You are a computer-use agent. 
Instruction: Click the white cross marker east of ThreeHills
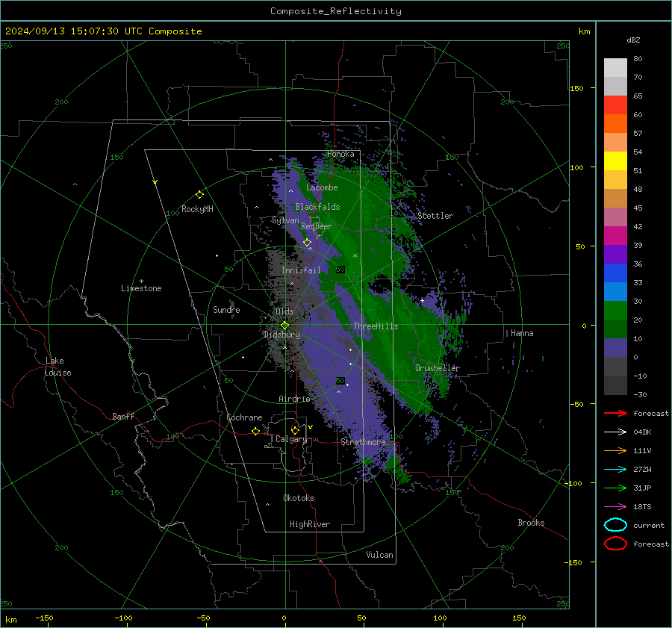point(422,300)
